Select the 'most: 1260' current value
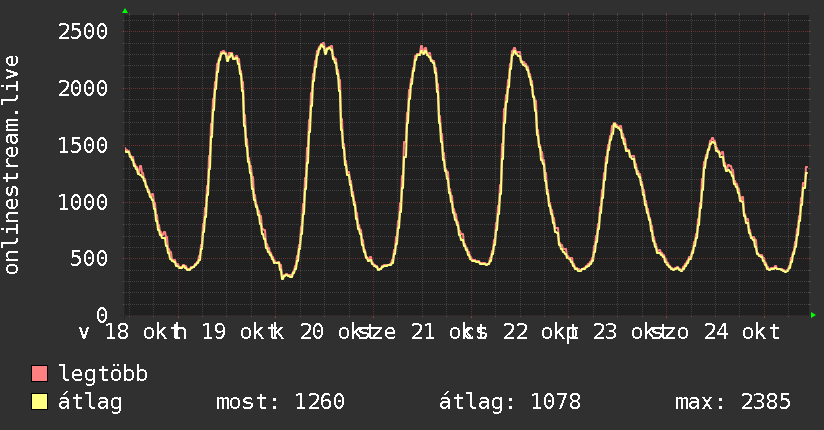Screen dimensions: 824x430 pos(280,402)
